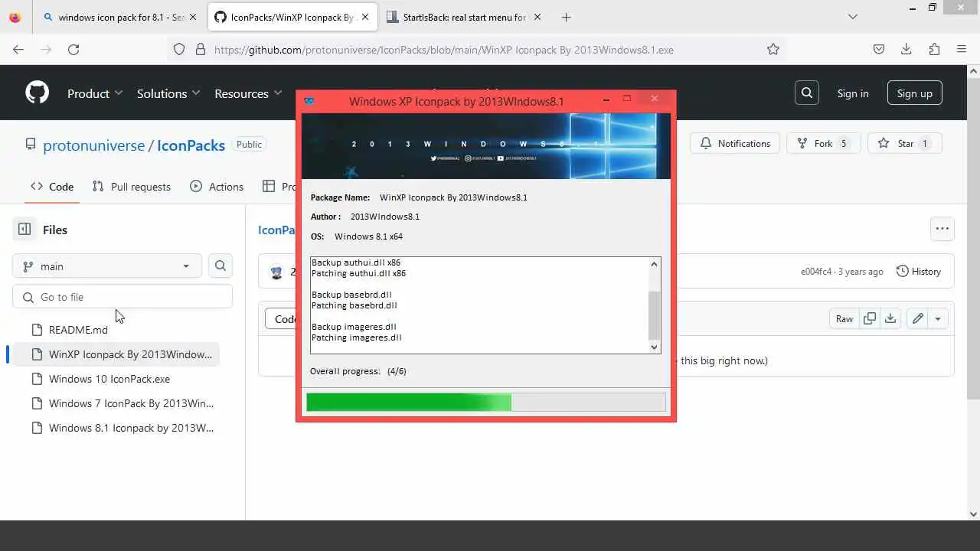Star the repository
Image resolution: width=980 pixels, height=551 pixels.
[904, 143]
